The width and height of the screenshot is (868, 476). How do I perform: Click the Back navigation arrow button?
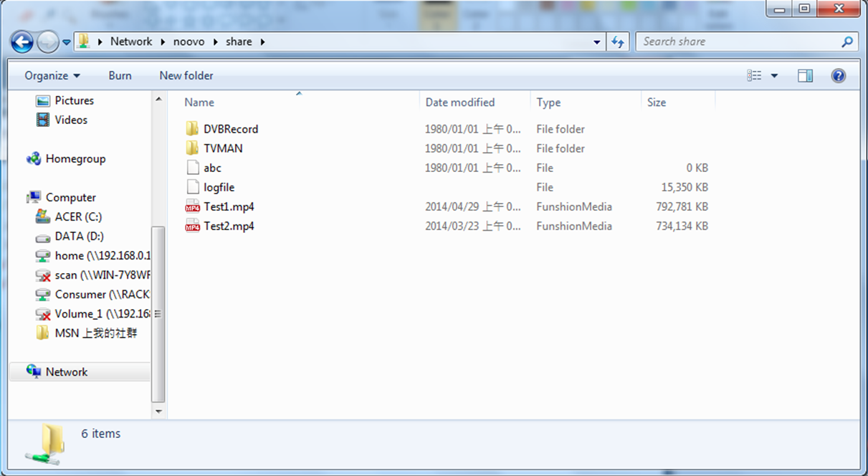click(x=22, y=42)
